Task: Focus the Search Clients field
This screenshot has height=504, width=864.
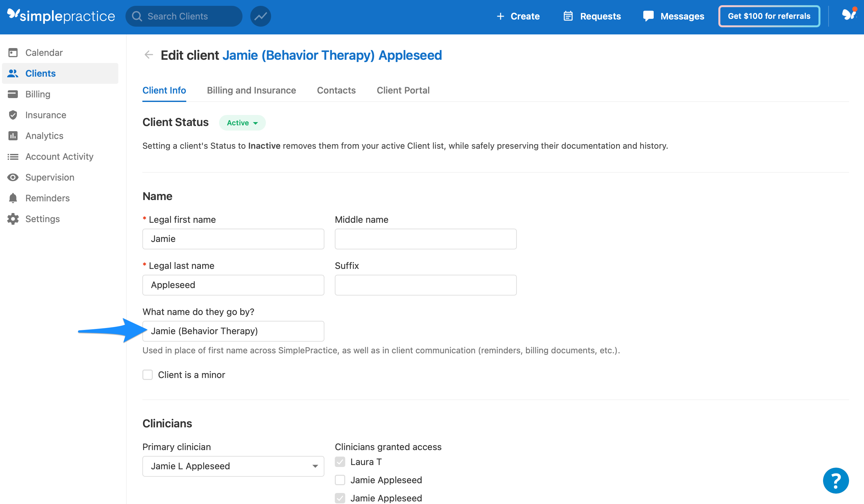Action: (184, 16)
